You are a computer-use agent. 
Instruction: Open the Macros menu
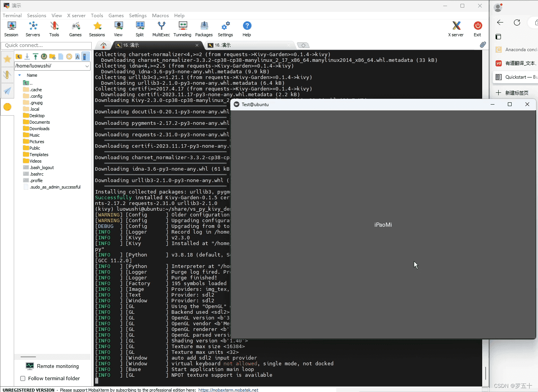[160, 16]
